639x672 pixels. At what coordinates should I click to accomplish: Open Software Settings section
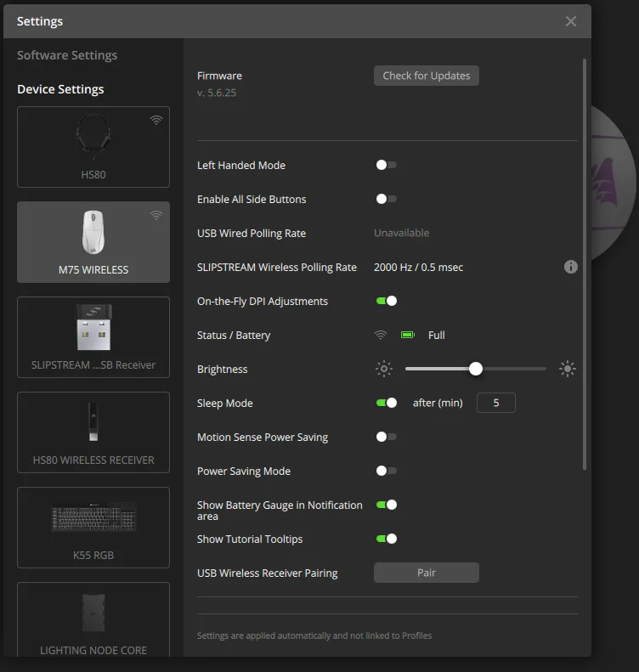click(x=67, y=55)
